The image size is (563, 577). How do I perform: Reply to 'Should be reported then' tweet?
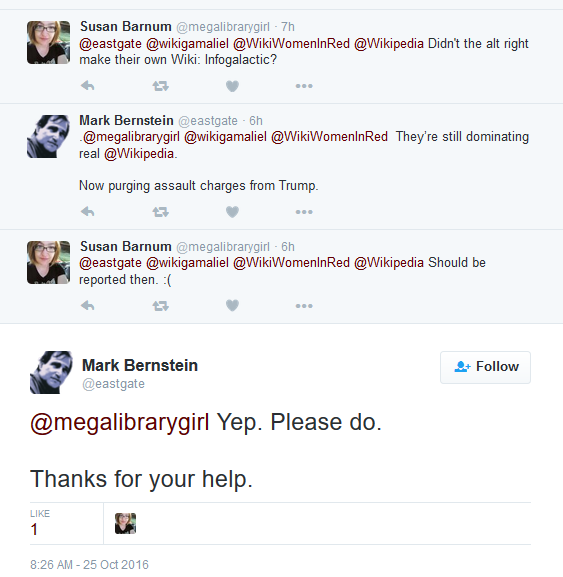click(88, 306)
